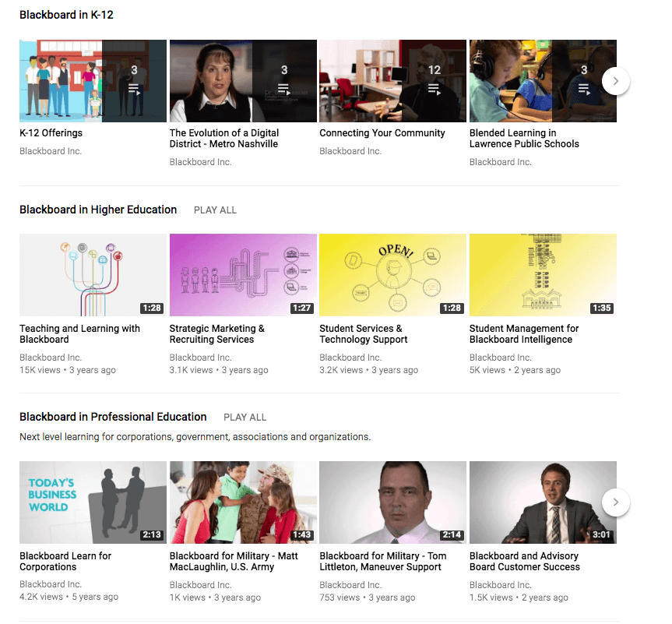Click the '3.2K views • 3 years ago' text
672x624 pixels.
[x=369, y=370]
